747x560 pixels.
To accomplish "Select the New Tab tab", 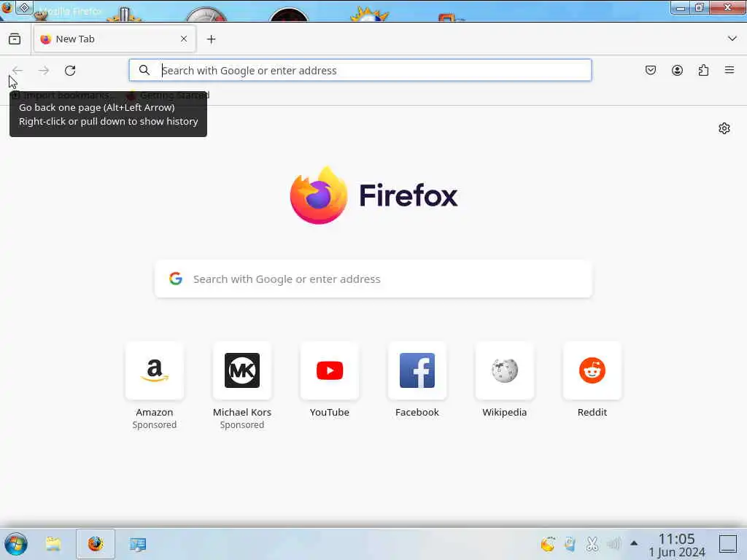I will click(115, 39).
